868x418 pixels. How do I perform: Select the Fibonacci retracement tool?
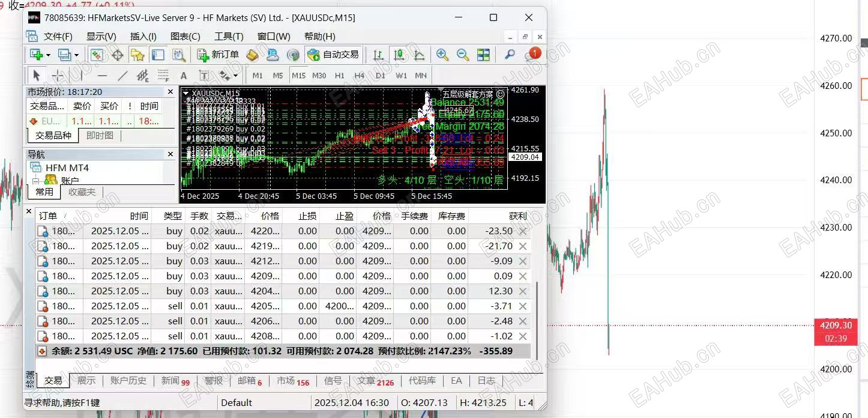point(163,76)
